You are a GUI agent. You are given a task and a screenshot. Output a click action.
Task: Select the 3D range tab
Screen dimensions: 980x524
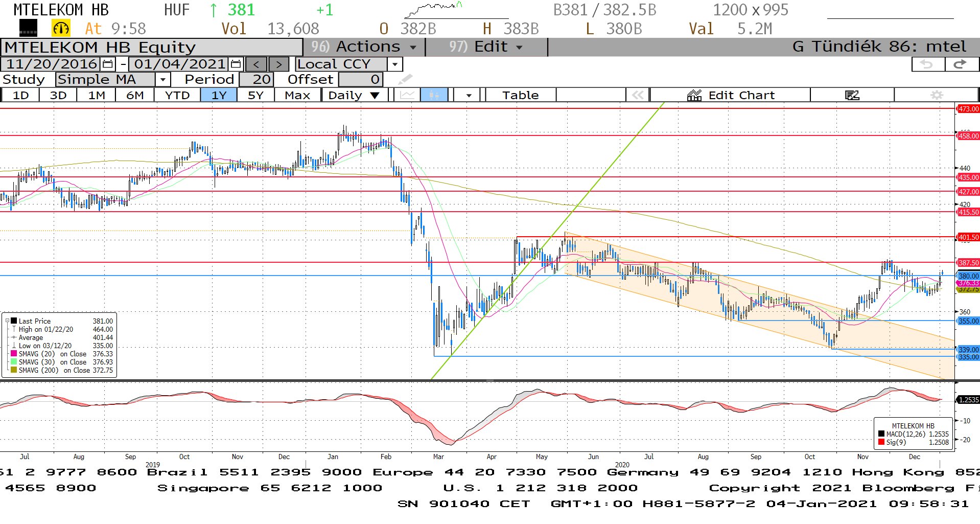point(58,95)
